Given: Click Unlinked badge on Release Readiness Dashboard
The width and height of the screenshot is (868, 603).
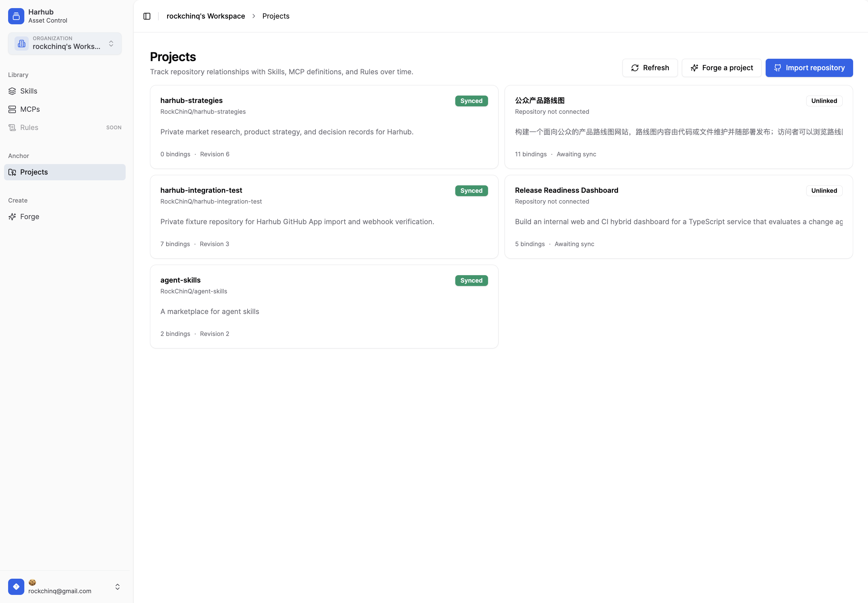Looking at the screenshot, I should click(824, 190).
